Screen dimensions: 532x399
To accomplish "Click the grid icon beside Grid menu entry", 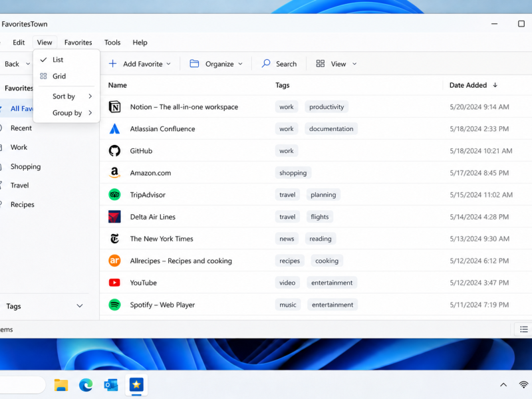I will tap(43, 76).
